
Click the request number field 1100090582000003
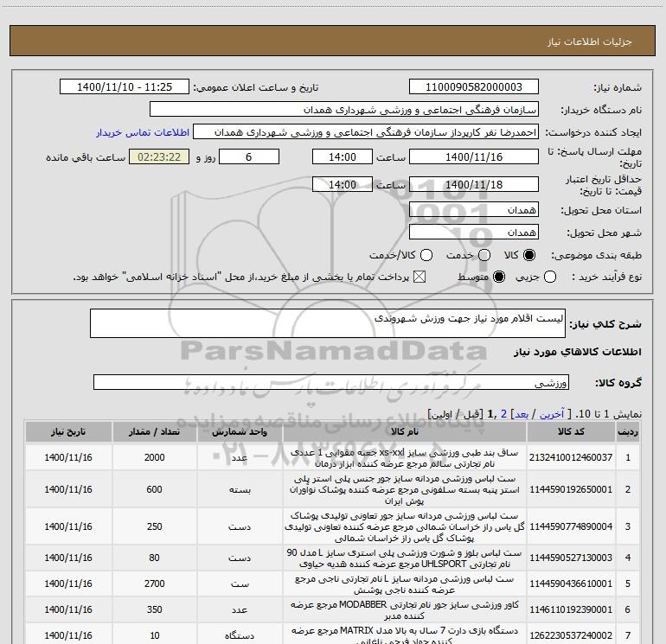coord(474,87)
